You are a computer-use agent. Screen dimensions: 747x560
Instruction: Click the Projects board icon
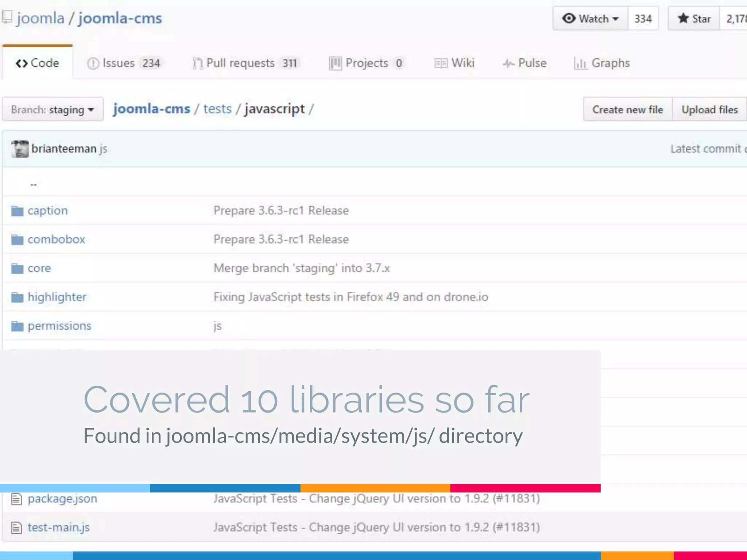click(335, 63)
